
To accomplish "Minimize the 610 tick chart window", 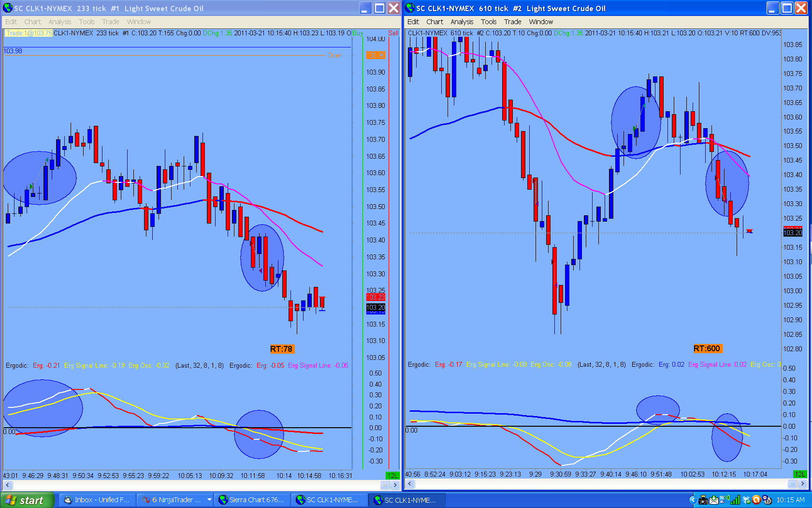I will coord(773,8).
